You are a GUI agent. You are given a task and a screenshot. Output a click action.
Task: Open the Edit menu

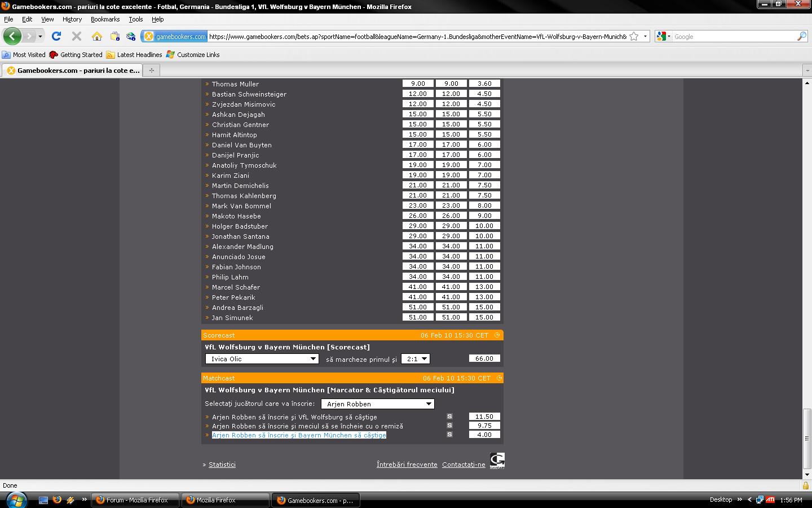point(27,19)
